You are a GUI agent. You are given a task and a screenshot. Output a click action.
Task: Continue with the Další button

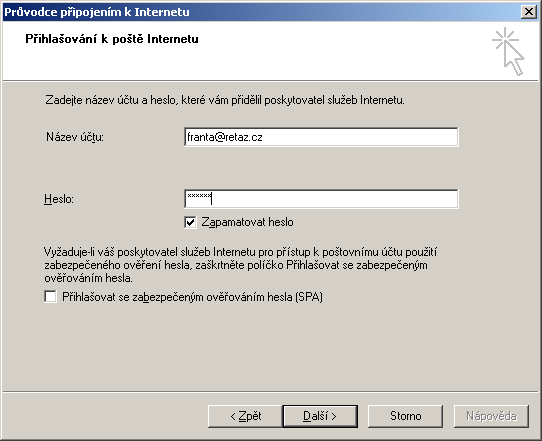point(320,416)
